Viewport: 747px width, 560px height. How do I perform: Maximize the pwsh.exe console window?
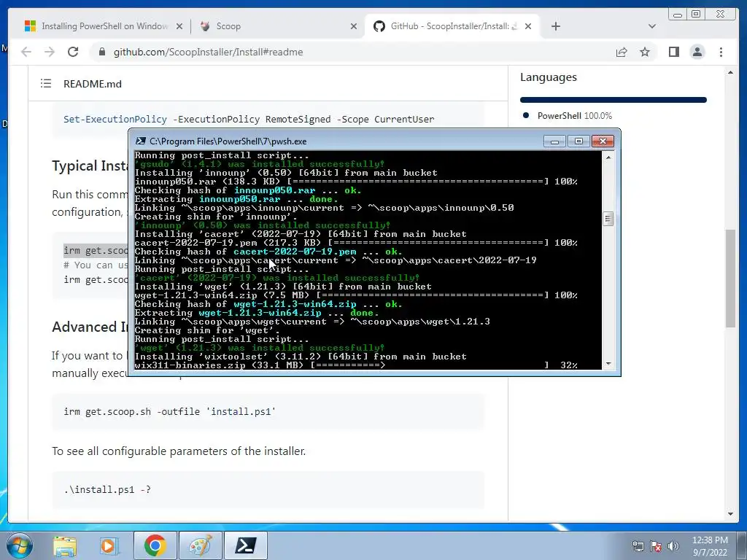pos(578,141)
